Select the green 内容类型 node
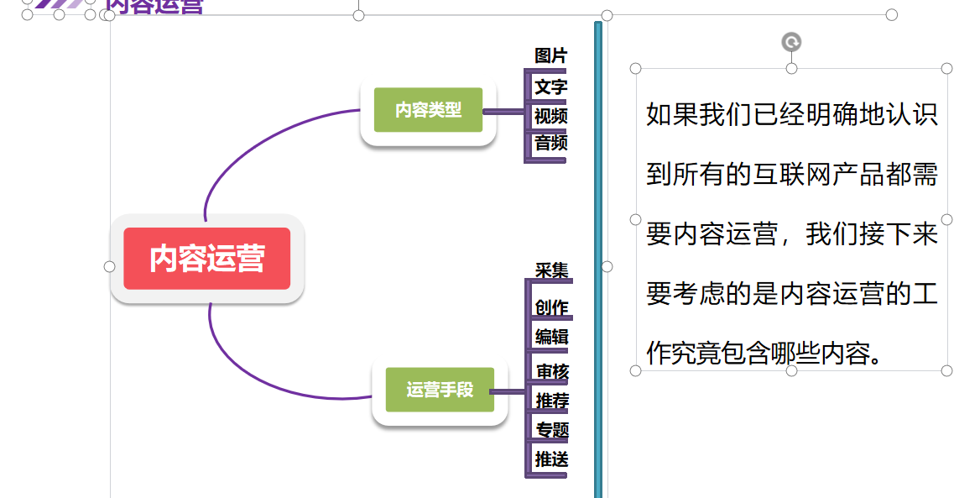 coord(428,109)
